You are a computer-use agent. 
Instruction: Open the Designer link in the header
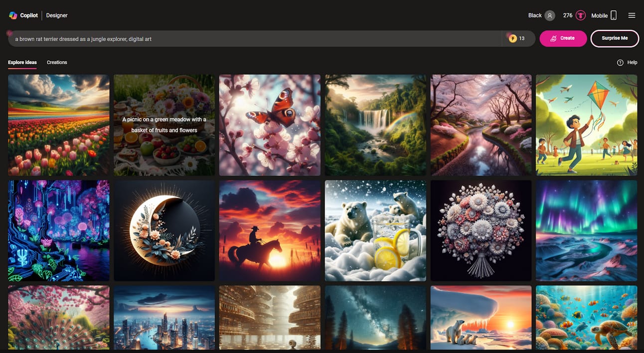click(x=57, y=15)
